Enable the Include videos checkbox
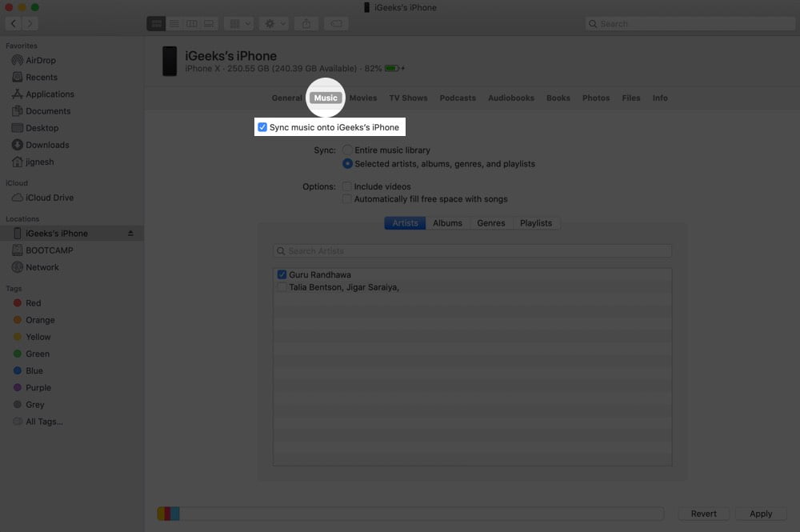 347,186
